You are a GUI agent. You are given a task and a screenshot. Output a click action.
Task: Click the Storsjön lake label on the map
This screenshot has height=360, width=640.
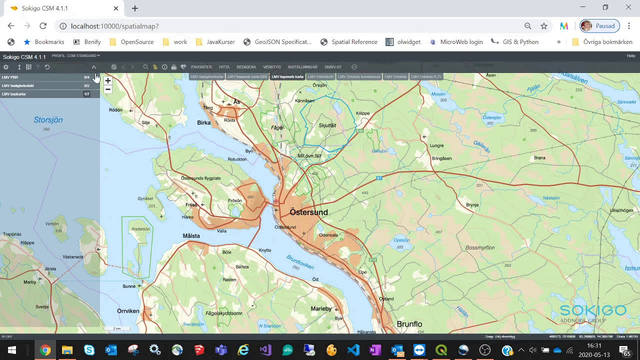point(48,120)
